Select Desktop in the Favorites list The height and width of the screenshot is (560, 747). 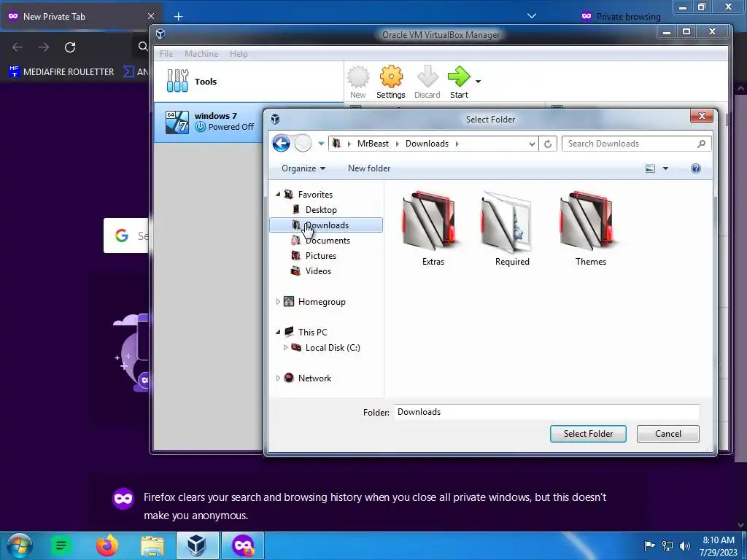(x=321, y=210)
